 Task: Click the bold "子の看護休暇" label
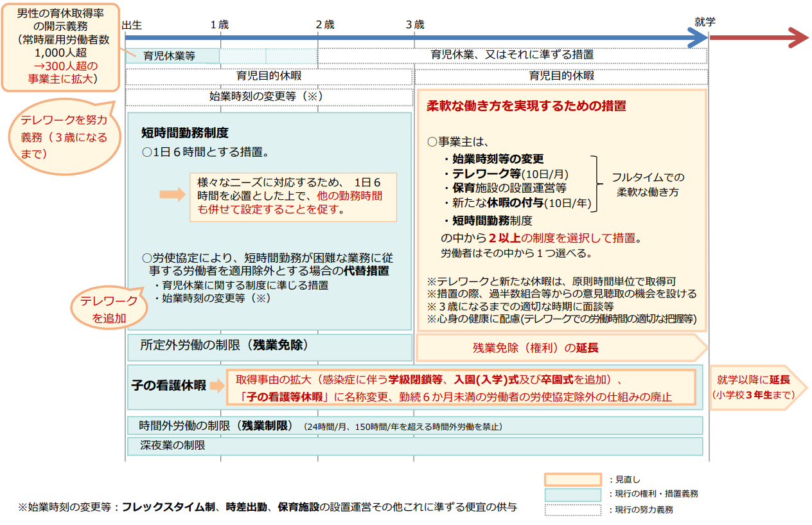click(x=168, y=386)
